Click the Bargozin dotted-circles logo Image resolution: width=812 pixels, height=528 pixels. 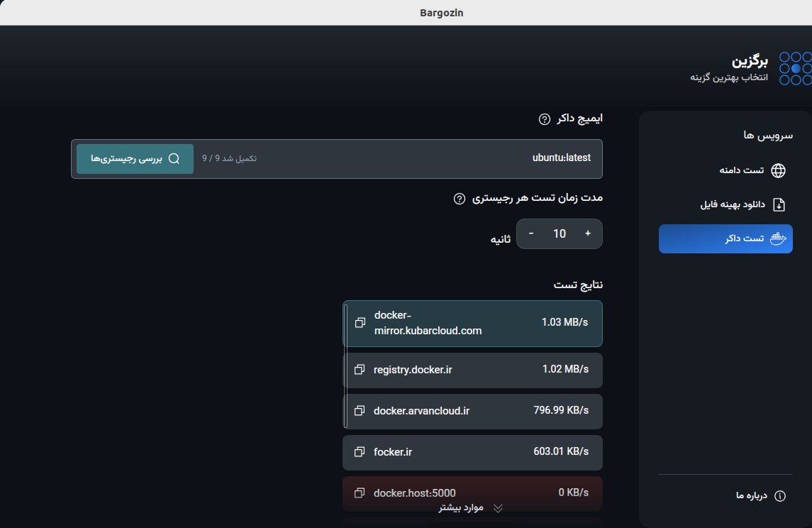click(x=796, y=68)
